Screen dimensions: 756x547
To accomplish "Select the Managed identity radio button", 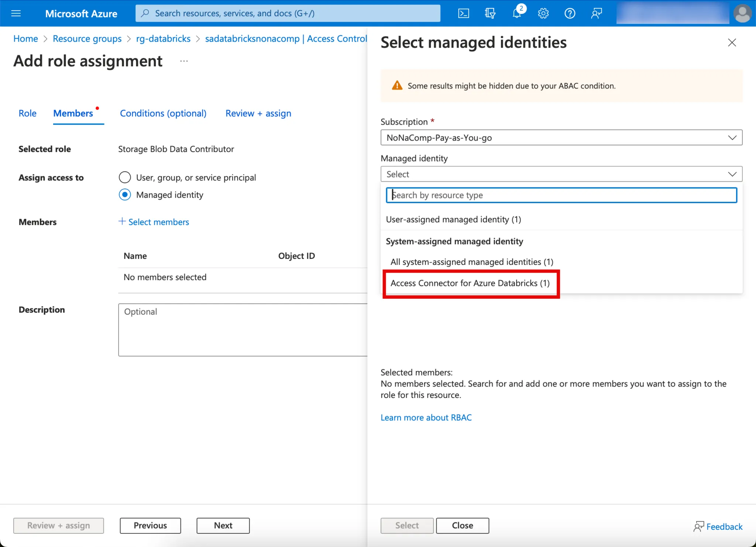I will [125, 195].
